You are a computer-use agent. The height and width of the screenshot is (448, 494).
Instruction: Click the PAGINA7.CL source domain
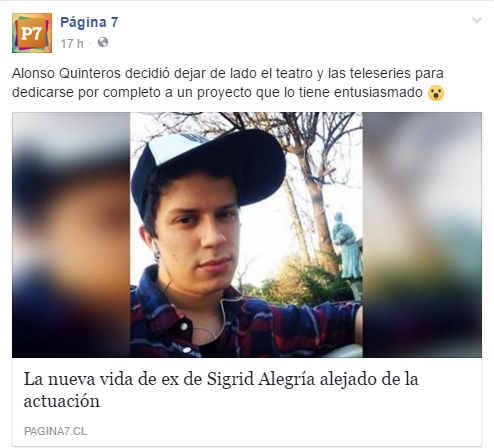(55, 431)
